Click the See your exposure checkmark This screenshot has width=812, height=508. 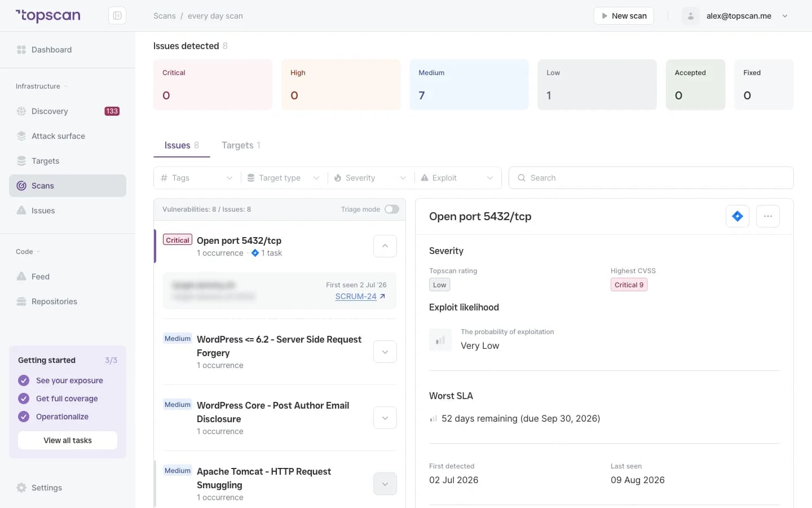coord(24,380)
